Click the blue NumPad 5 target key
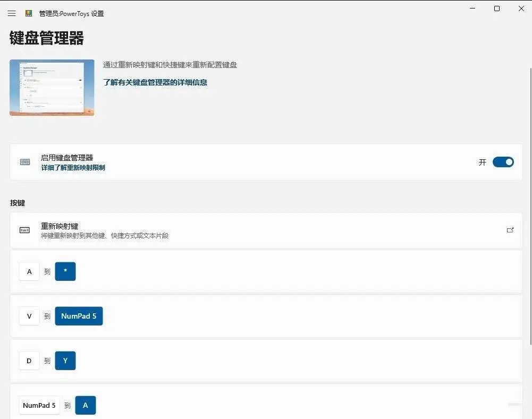The image size is (532, 419). (x=79, y=316)
